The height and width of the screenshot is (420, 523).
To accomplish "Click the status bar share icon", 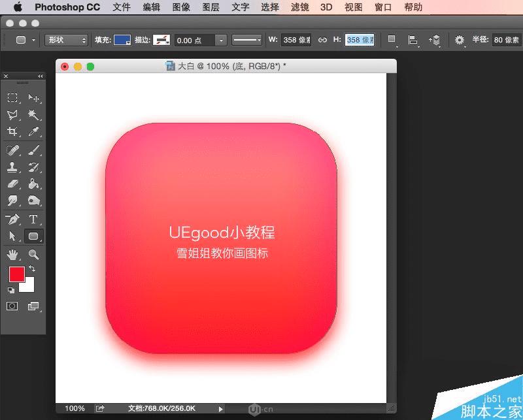I will pos(100,408).
